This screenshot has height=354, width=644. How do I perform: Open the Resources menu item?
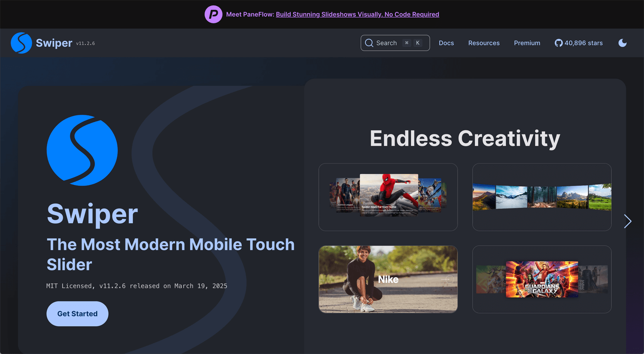(x=484, y=43)
